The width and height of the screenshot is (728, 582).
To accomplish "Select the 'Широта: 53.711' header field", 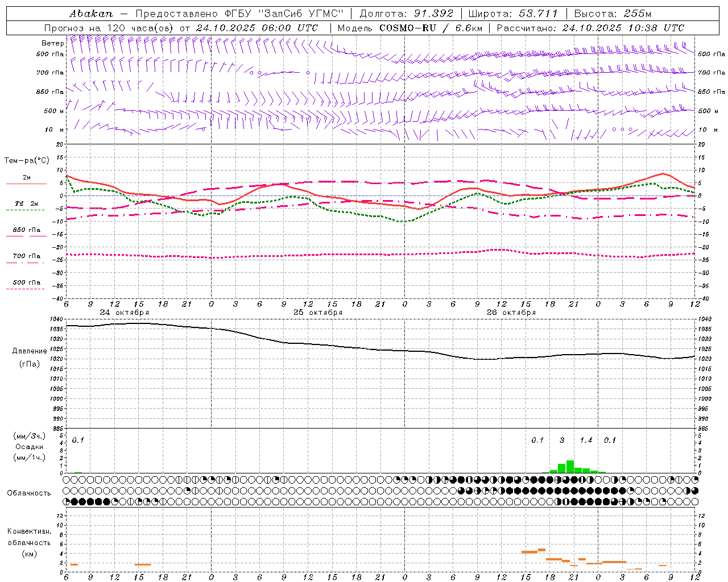I will tap(513, 14).
